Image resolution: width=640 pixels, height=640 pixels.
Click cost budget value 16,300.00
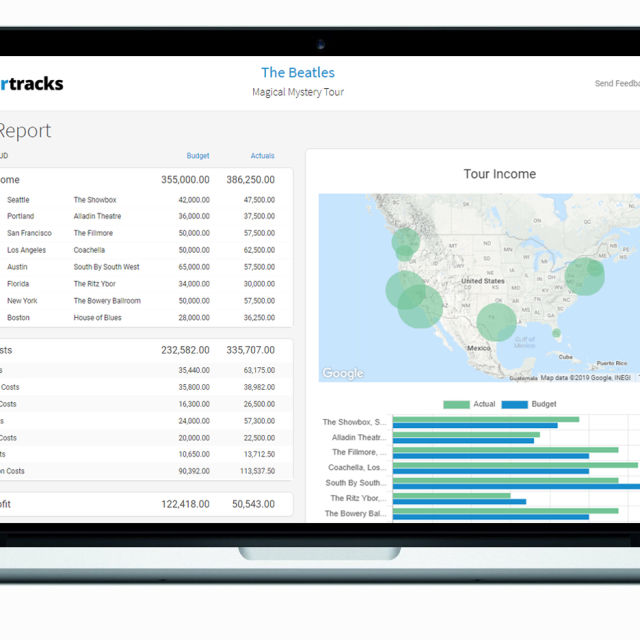coord(194,404)
